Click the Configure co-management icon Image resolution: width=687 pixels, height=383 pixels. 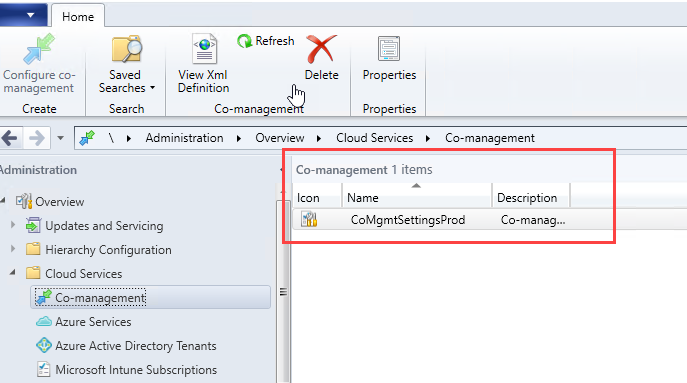(39, 49)
